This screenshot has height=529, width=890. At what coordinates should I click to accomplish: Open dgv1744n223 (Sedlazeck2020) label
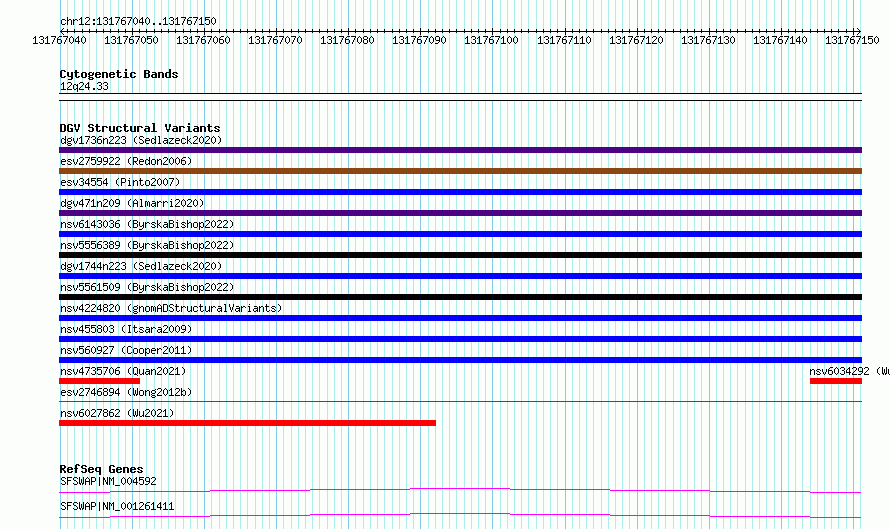[141, 266]
